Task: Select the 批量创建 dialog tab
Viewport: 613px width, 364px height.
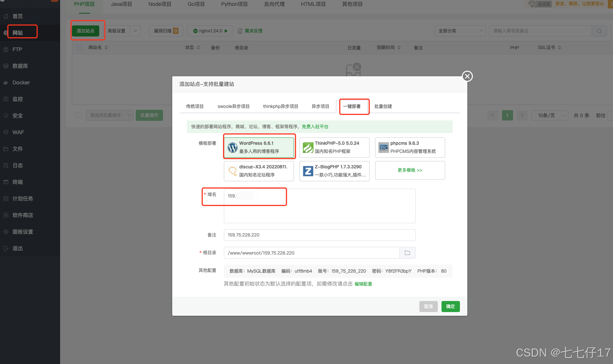Action: coord(383,106)
